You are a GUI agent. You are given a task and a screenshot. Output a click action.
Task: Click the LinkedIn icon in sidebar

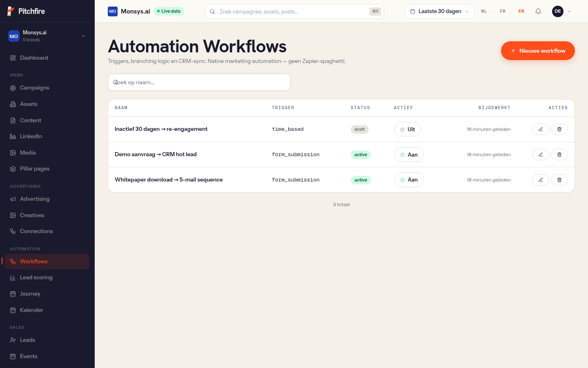pyautogui.click(x=13, y=137)
